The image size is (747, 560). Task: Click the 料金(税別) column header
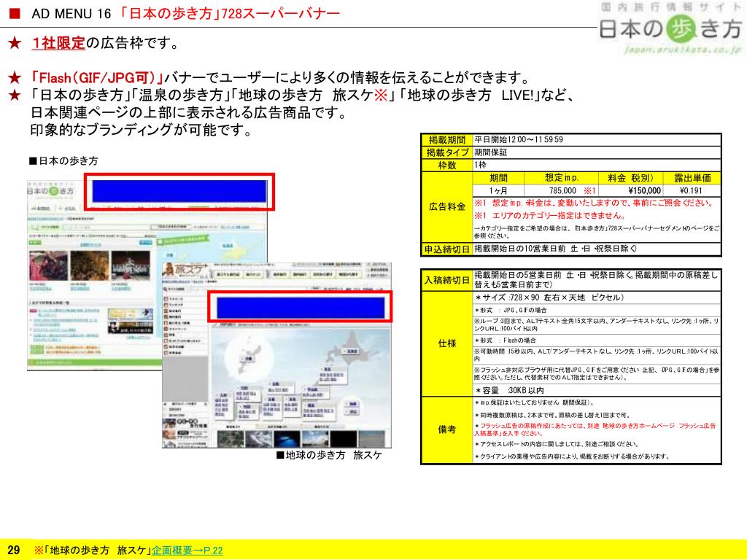coord(631,178)
